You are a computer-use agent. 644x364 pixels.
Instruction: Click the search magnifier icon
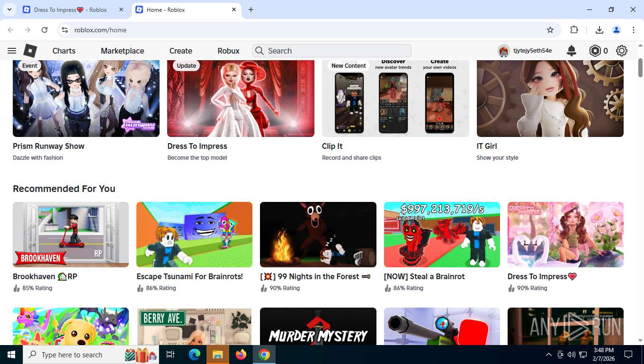pos(259,51)
